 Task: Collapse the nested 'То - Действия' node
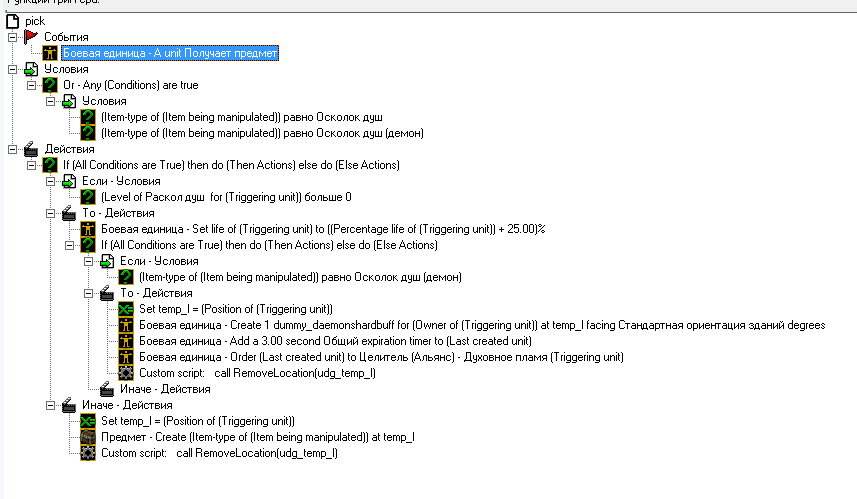[89, 293]
